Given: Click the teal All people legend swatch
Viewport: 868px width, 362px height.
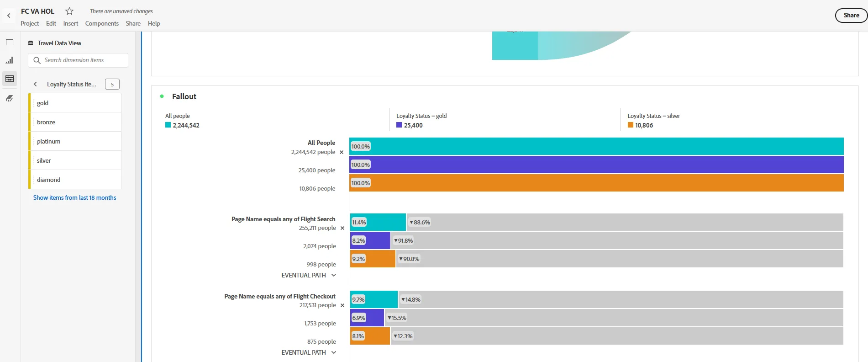Looking at the screenshot, I should coord(168,125).
